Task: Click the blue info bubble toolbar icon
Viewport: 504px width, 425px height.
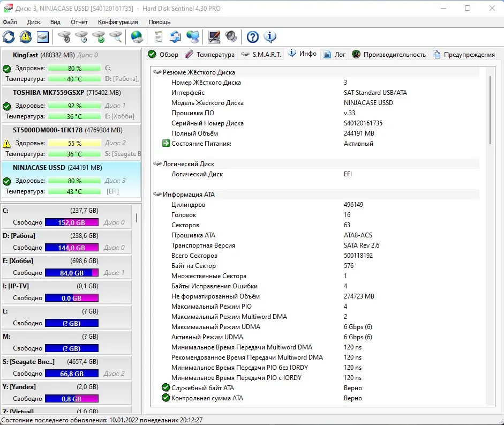Action: tap(269, 37)
